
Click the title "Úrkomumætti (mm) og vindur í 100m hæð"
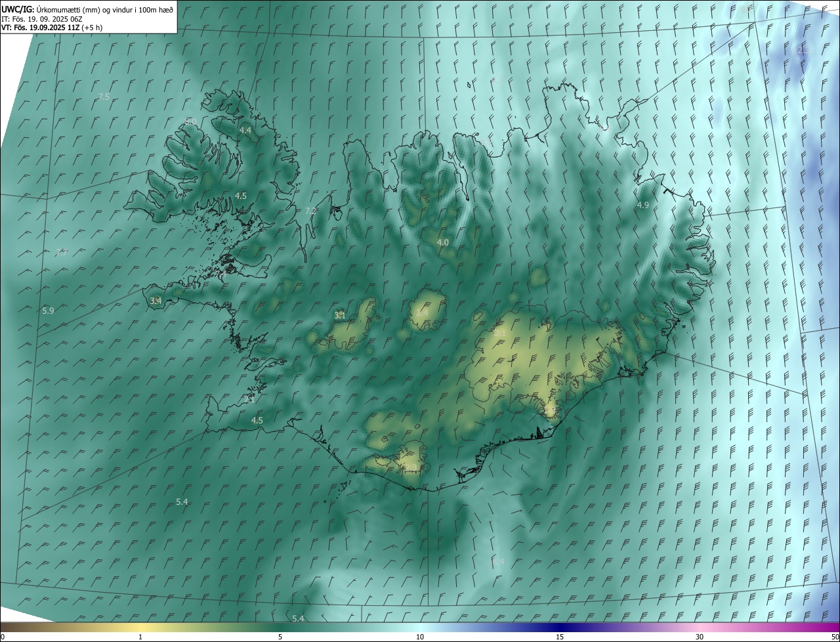pos(105,9)
